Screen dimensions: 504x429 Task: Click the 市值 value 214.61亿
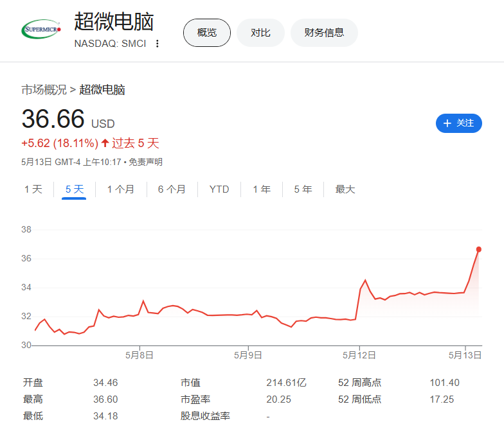coord(286,383)
